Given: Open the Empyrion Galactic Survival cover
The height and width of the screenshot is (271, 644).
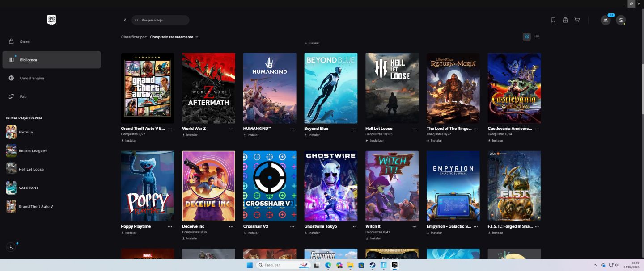Looking at the screenshot, I should (453, 186).
